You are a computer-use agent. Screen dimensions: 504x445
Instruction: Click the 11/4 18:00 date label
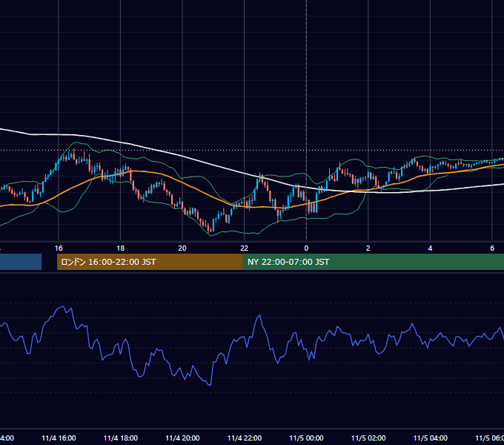(121, 438)
